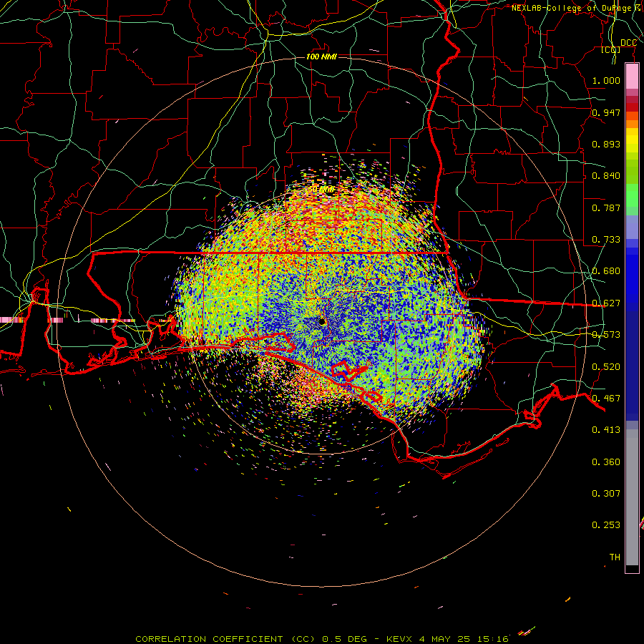Click the 0.5 DEG elevation text
Viewport: 644px width, 644px height.
point(344,639)
